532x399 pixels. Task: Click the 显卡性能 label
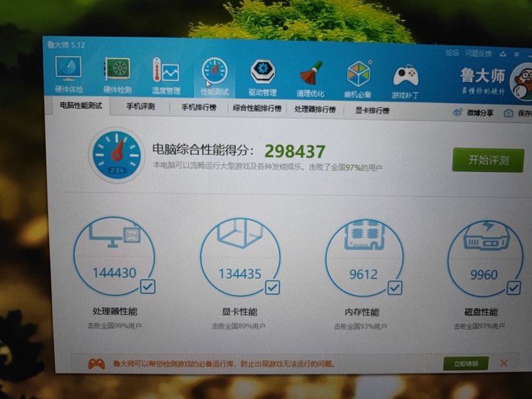point(240,312)
